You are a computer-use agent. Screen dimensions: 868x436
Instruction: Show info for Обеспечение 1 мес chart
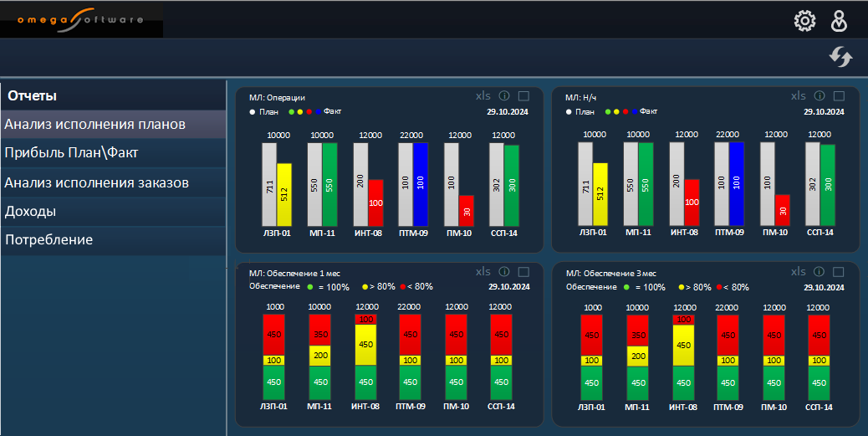click(504, 272)
